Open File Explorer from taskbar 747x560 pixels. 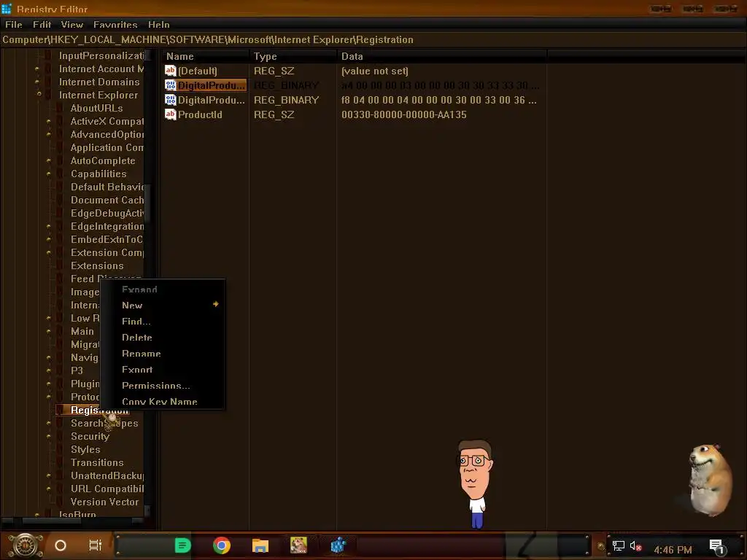pos(260,545)
